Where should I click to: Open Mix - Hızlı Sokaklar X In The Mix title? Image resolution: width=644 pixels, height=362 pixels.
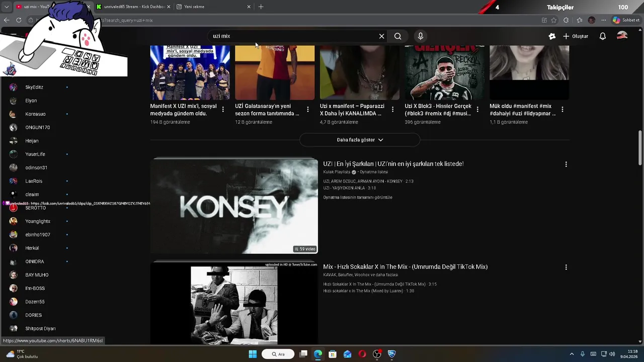(406, 267)
